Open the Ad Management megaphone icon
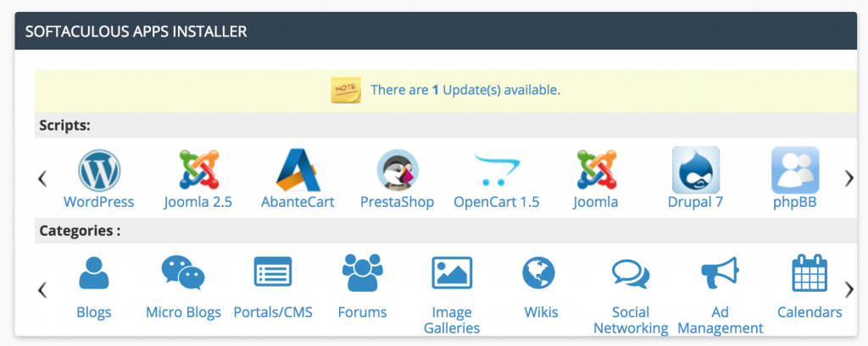This screenshot has height=346, width=868. tap(720, 273)
